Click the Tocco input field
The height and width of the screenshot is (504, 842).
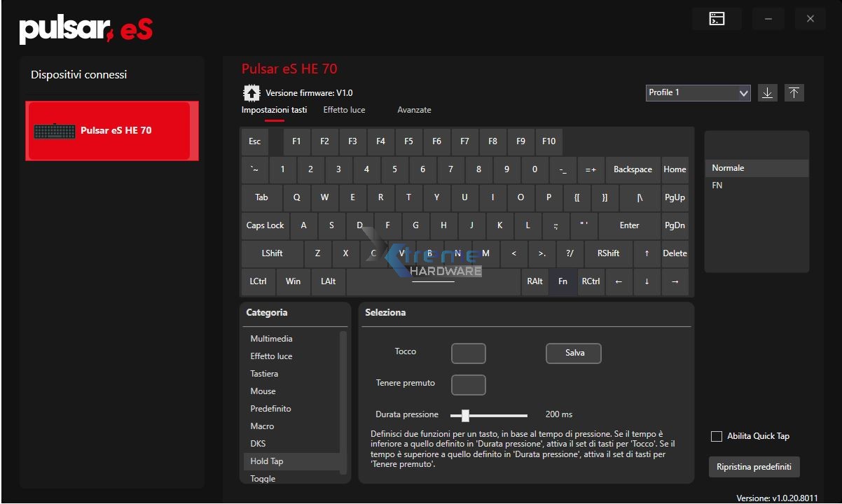point(468,353)
